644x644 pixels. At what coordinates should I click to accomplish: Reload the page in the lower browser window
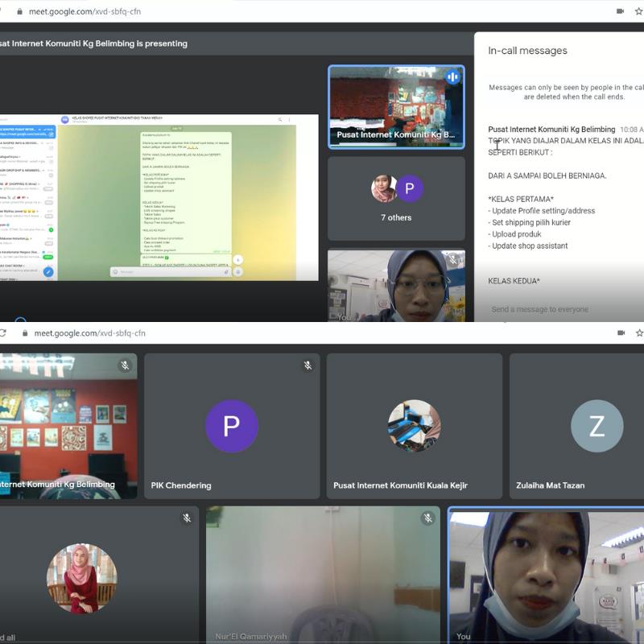[3, 333]
